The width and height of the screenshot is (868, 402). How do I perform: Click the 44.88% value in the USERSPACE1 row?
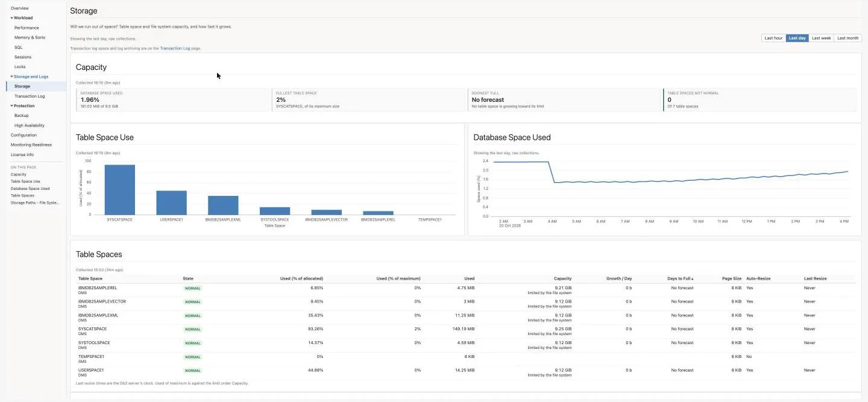pyautogui.click(x=315, y=370)
